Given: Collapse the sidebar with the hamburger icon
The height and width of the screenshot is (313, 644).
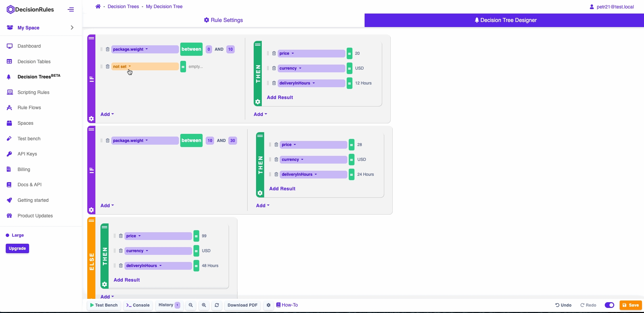Looking at the screenshot, I should [x=71, y=9].
